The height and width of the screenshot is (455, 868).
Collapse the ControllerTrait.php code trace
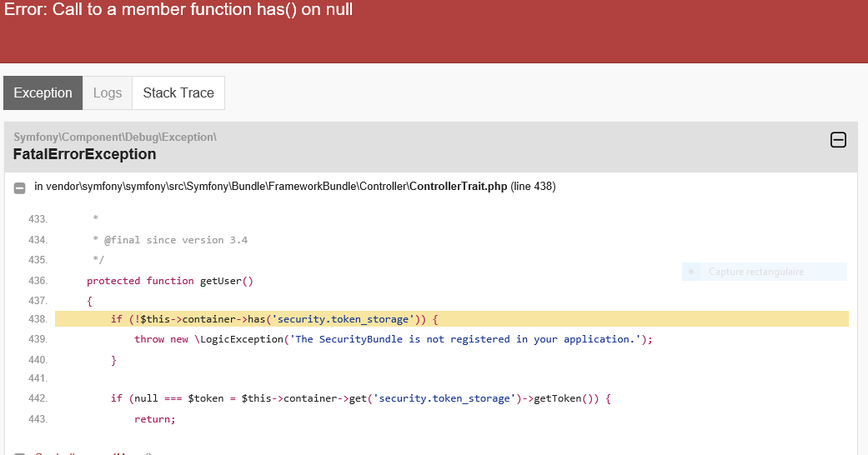(x=19, y=188)
